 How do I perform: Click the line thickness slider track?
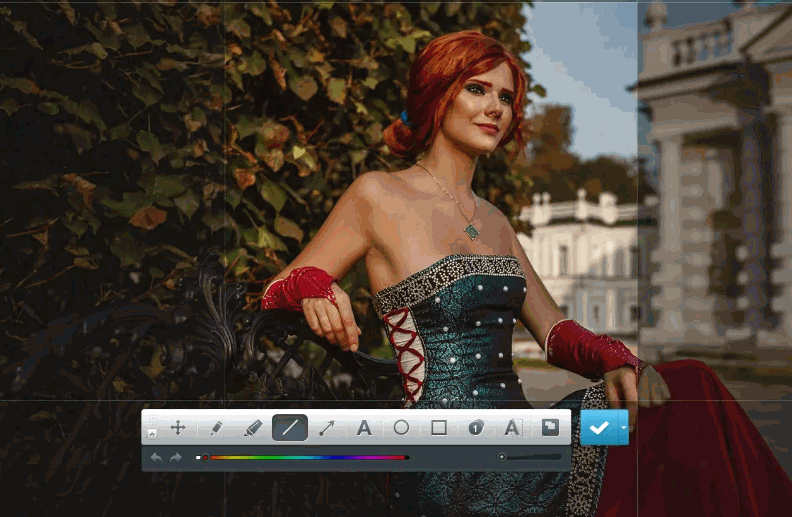point(530,457)
